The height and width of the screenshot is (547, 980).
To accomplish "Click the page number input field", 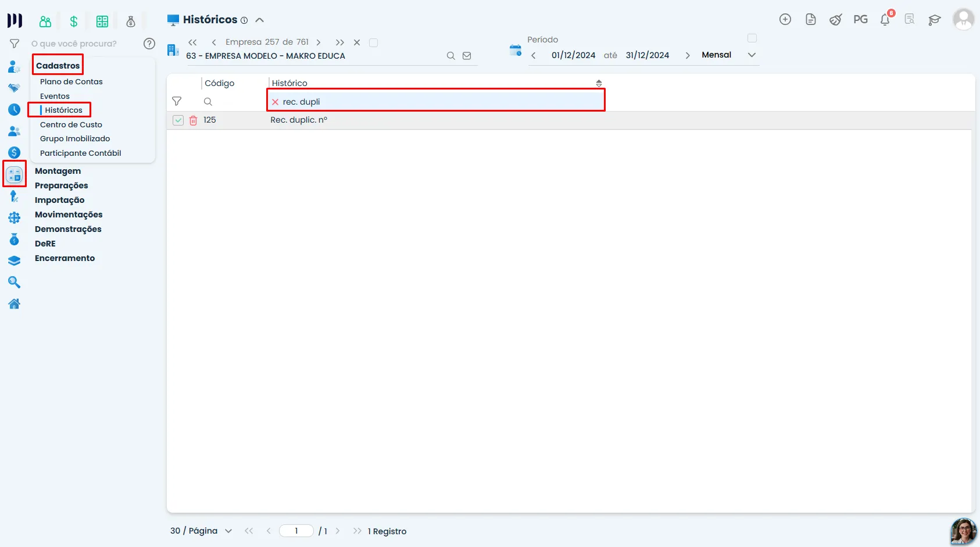I will tap(296, 531).
